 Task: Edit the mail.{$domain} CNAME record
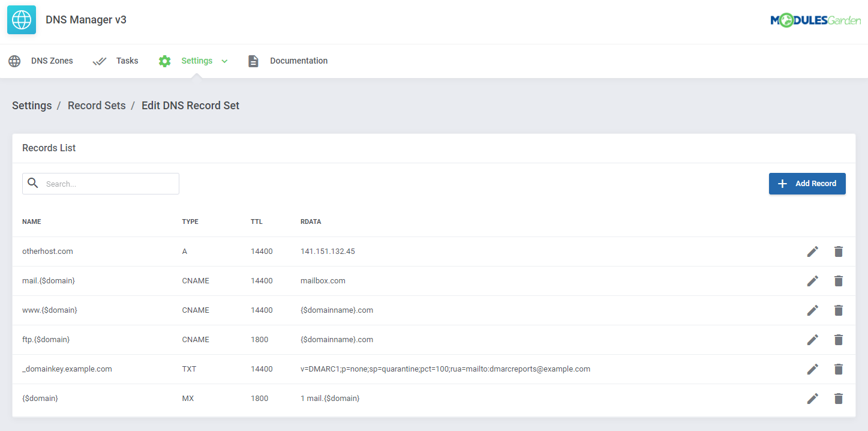(x=812, y=281)
